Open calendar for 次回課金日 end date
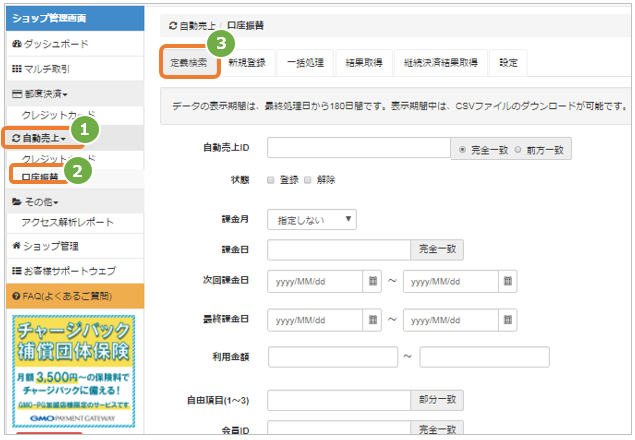Screen dimensions: 635x440 (508, 281)
